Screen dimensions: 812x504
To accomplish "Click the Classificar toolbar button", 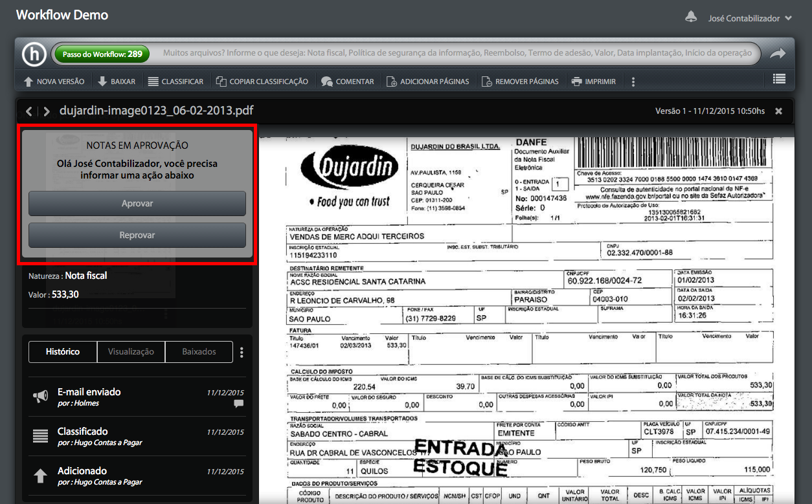I will [x=175, y=82].
